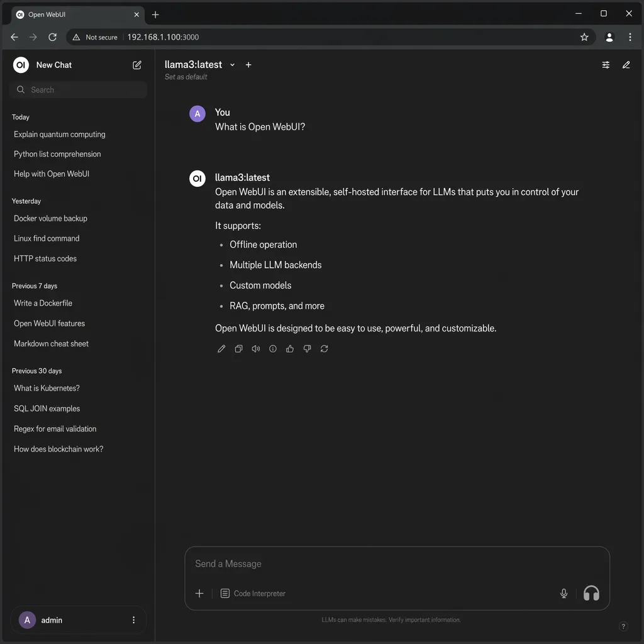Click the plus attachment icon in message box

(x=199, y=593)
